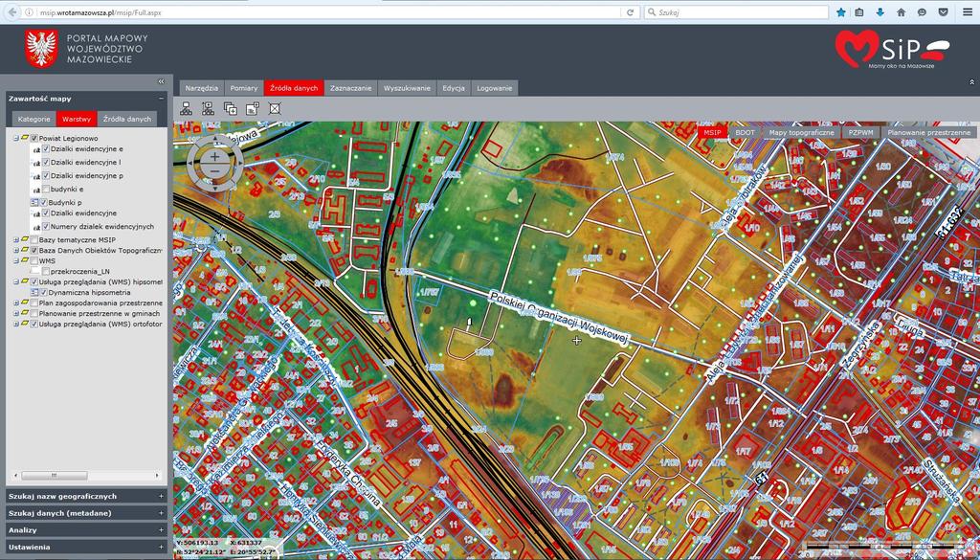Viewport: 980px width, 560px height.
Task: Zoom in with the plus map control
Action: click(215, 156)
